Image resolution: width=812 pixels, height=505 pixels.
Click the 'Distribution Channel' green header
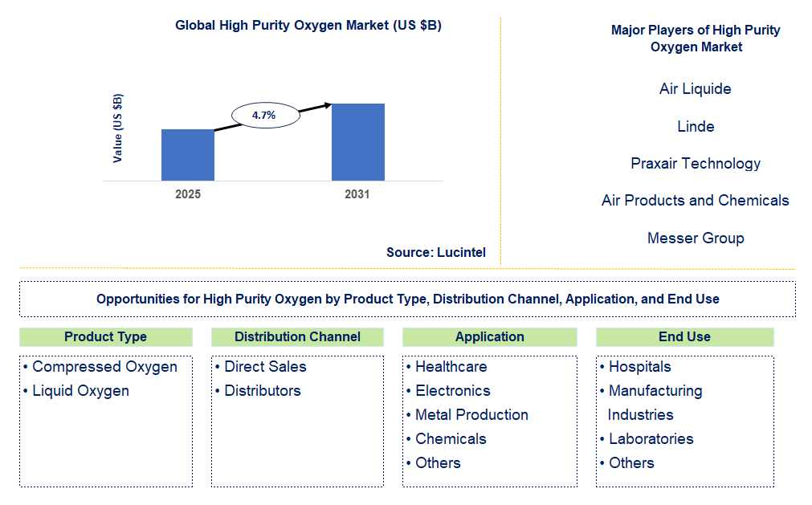pos(297,337)
